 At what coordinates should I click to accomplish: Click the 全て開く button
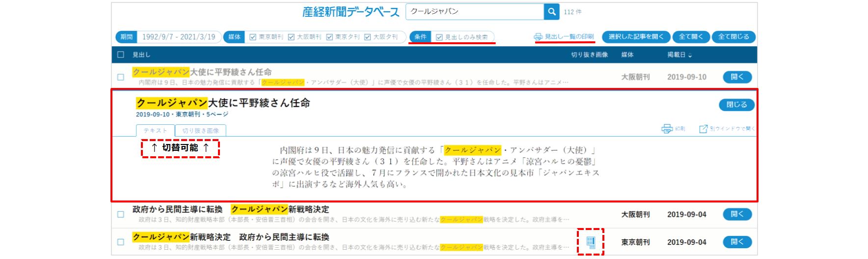pos(691,37)
